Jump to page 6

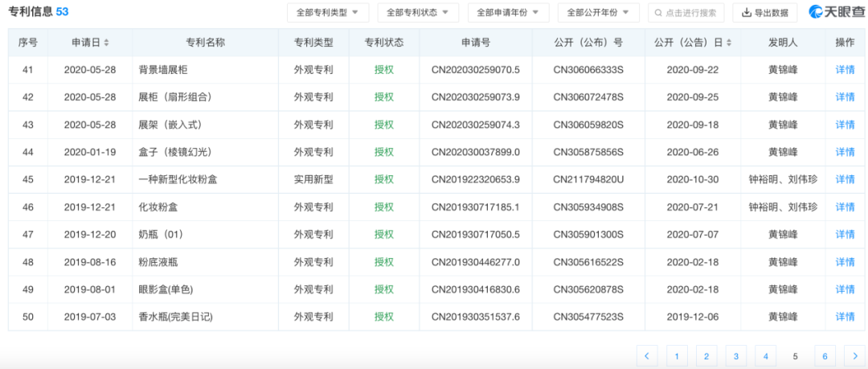(821, 355)
